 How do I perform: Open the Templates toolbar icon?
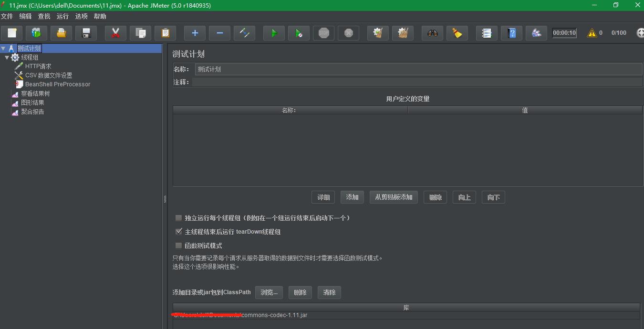pyautogui.click(x=36, y=33)
